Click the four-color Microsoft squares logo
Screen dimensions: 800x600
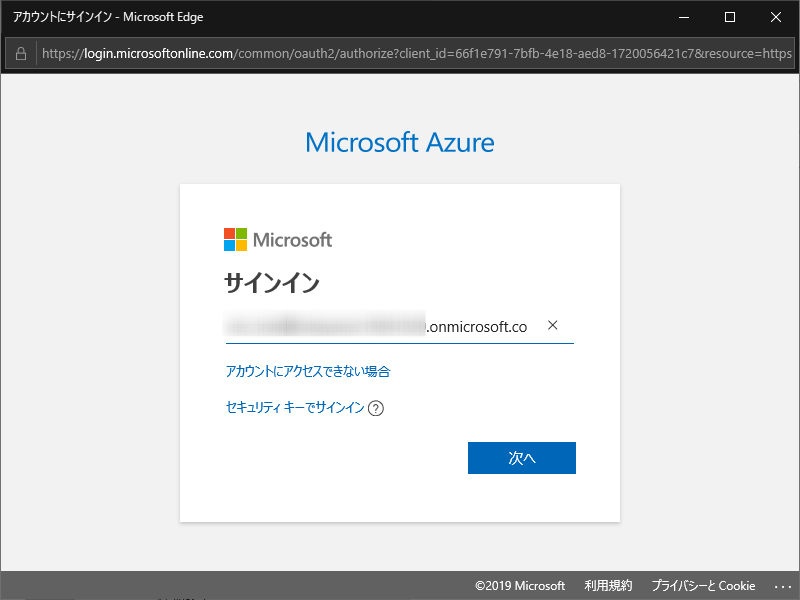coord(235,240)
